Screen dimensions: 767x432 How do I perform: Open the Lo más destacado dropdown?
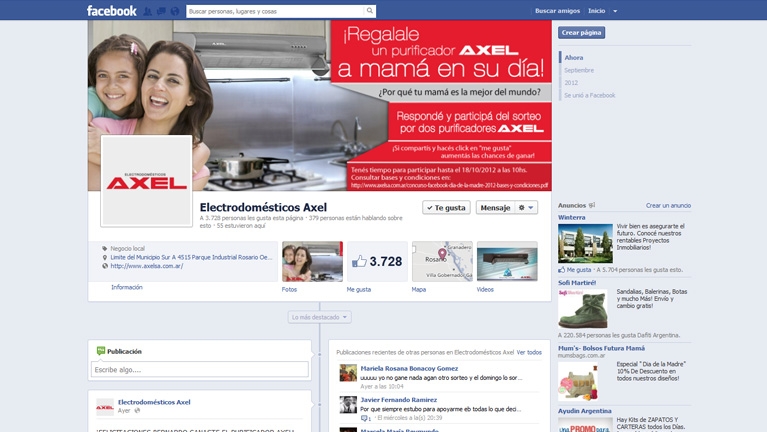tap(319, 317)
